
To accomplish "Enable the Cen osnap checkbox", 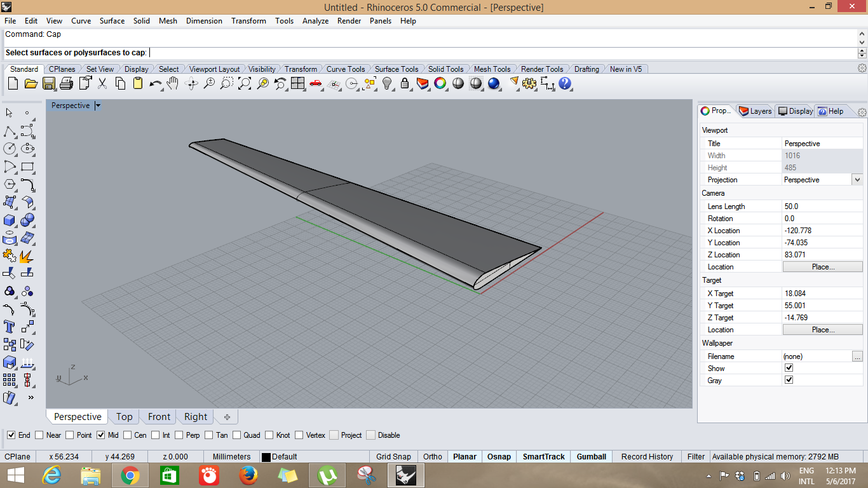I will pyautogui.click(x=127, y=435).
